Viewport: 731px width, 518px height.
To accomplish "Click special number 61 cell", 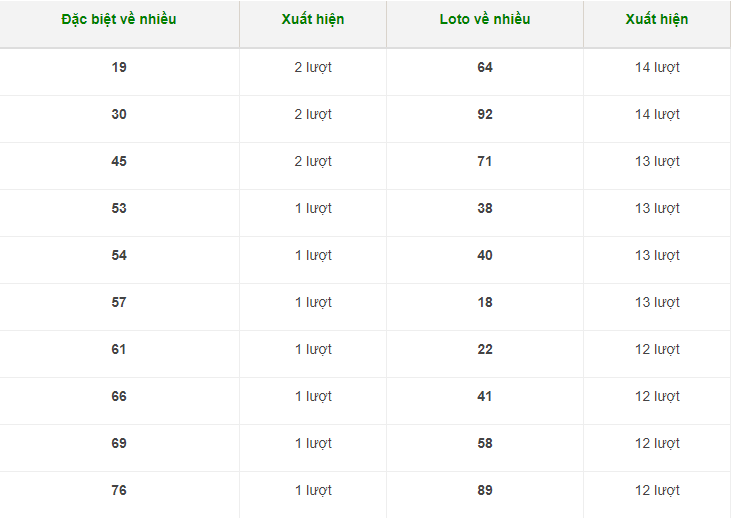I will [119, 349].
